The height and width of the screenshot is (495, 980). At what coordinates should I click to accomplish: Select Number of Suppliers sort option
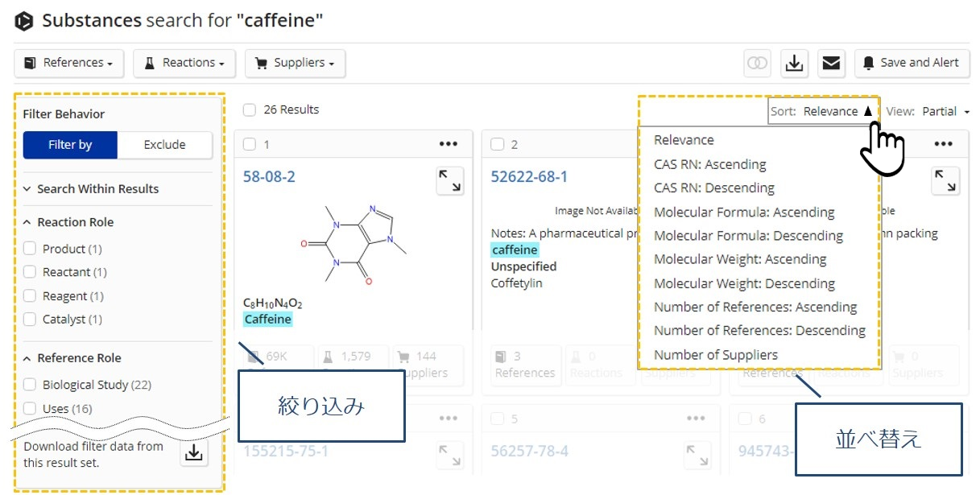point(716,355)
